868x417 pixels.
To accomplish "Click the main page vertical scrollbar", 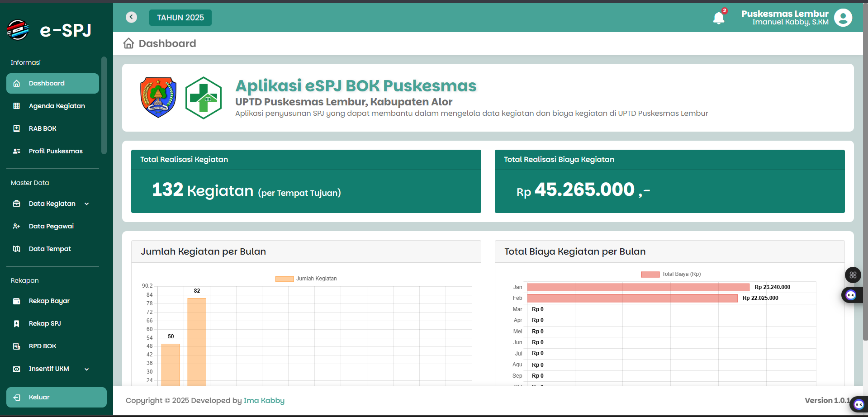I will pos(865,172).
